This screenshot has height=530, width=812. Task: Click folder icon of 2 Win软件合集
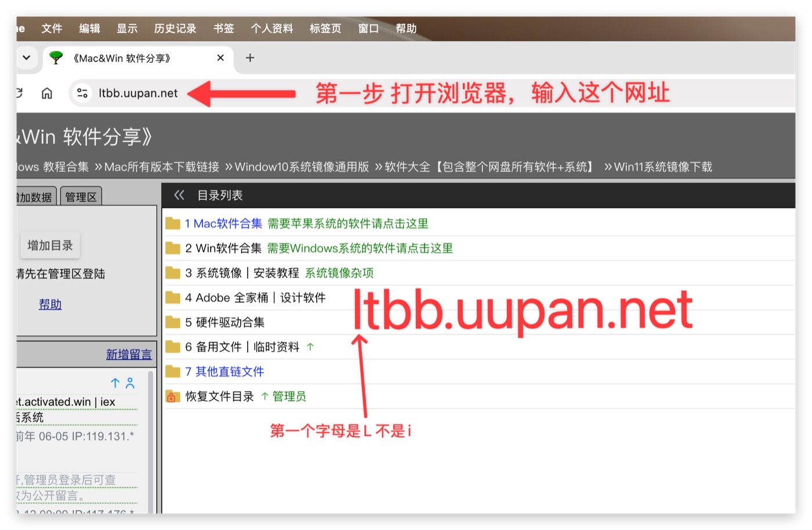point(173,248)
